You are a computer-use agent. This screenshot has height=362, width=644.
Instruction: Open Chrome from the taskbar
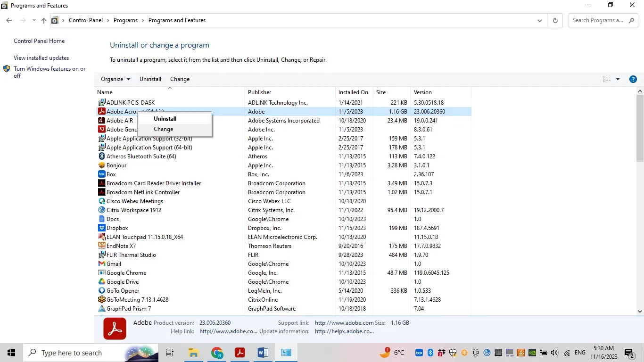click(x=217, y=353)
